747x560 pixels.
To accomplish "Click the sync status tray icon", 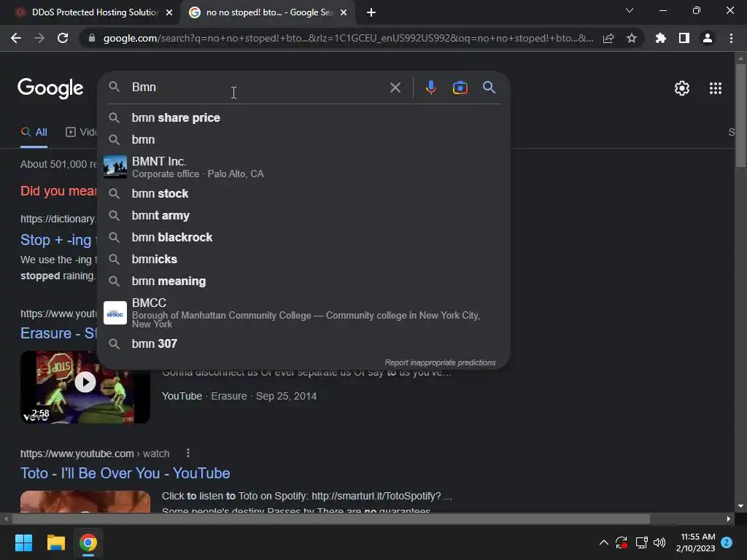I will coord(622,542).
